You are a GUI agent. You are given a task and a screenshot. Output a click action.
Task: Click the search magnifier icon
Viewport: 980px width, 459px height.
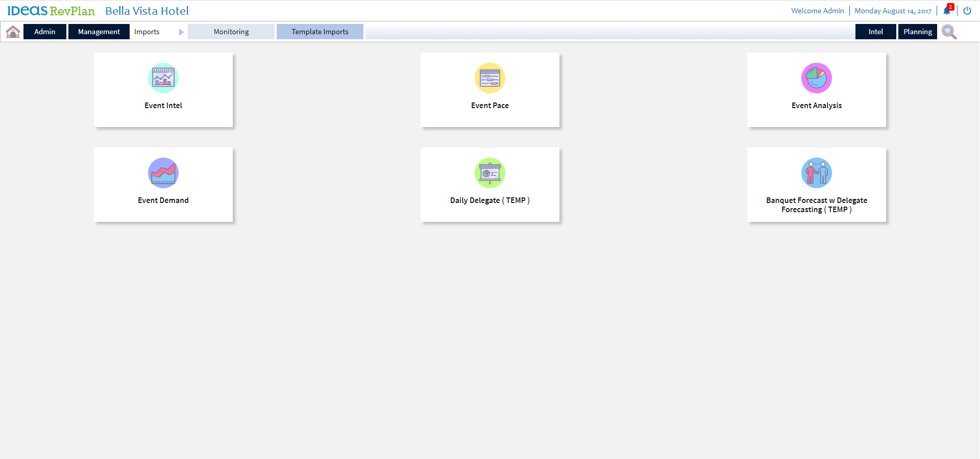point(949,32)
